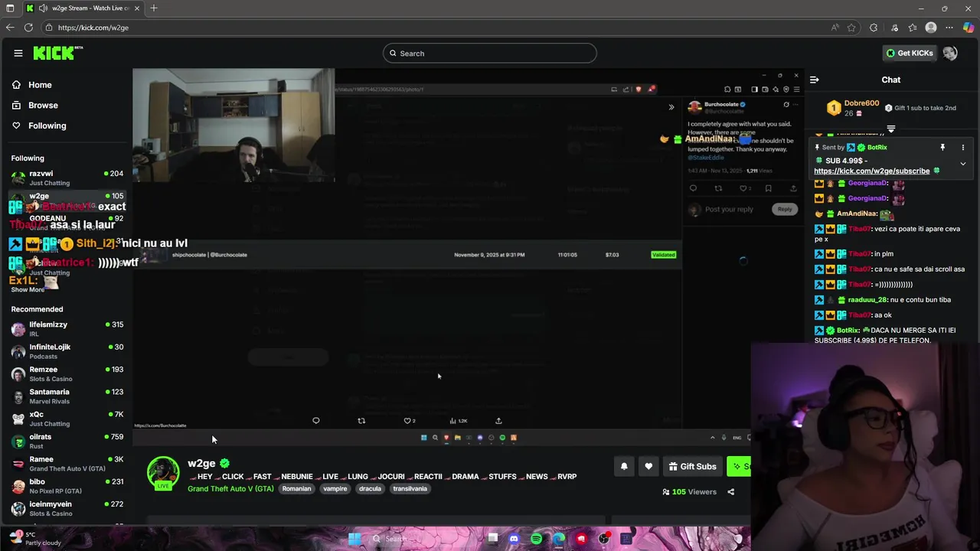
Task: Open Santamaria recommended channel
Action: [67, 396]
